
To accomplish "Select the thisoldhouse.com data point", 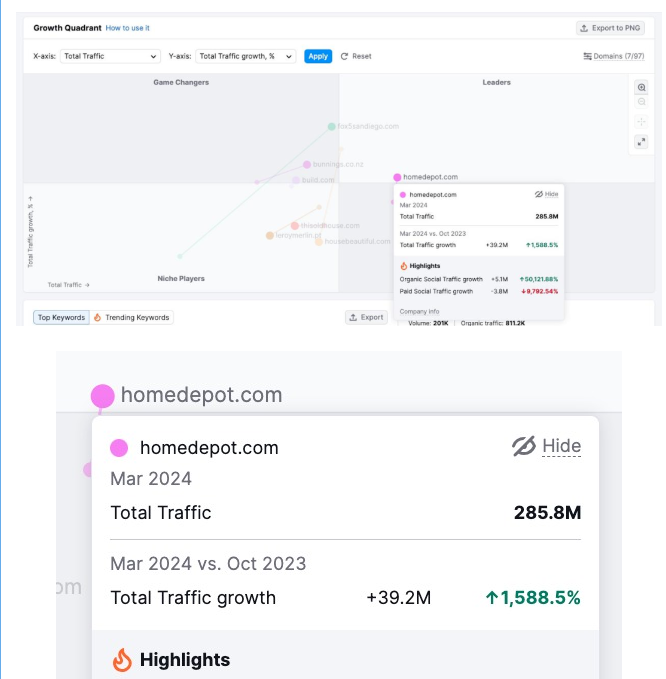I will click(294, 226).
